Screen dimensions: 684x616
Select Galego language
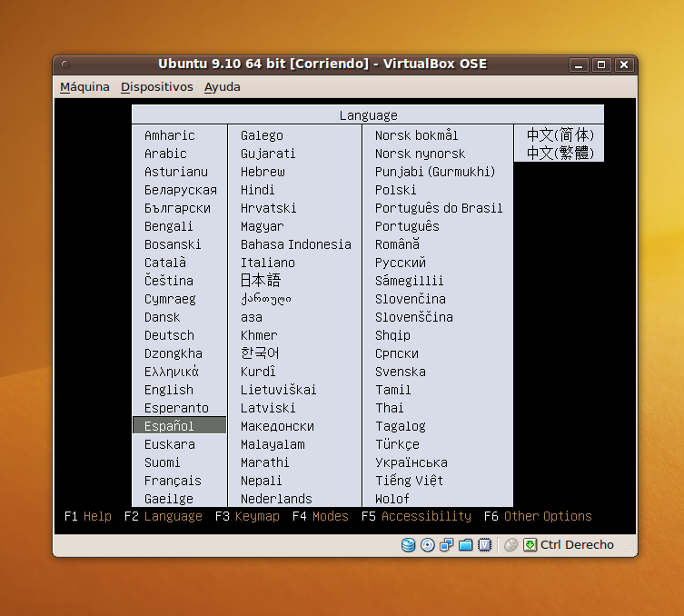pyautogui.click(x=262, y=135)
